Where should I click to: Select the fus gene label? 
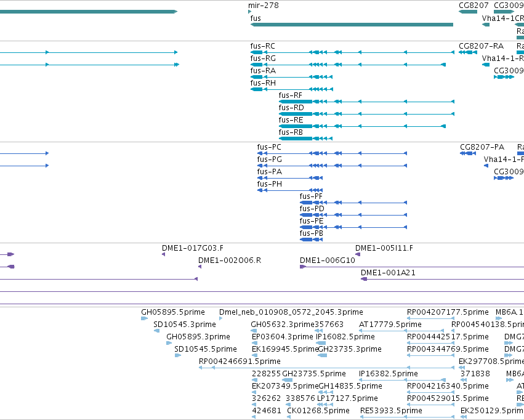(256, 18)
